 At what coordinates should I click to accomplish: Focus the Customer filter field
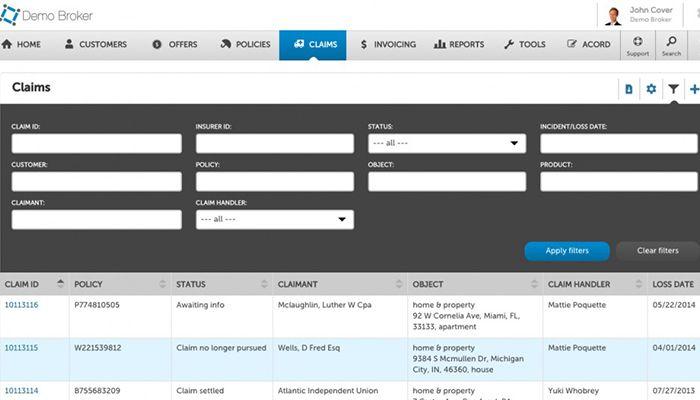(96, 182)
